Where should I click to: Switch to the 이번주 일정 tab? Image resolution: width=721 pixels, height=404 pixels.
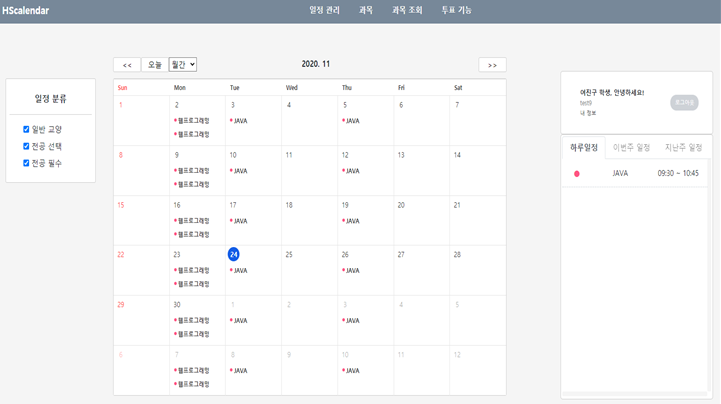[631, 148]
